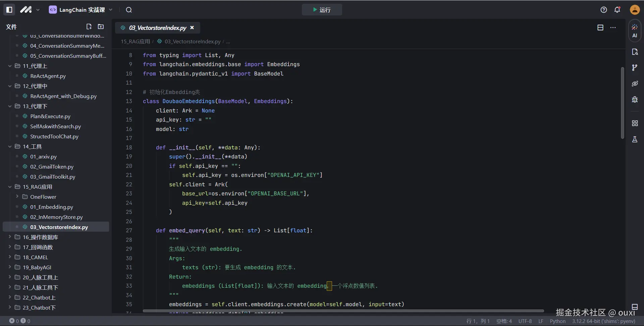Click the horizontal scrollbar in editor

coord(343,311)
